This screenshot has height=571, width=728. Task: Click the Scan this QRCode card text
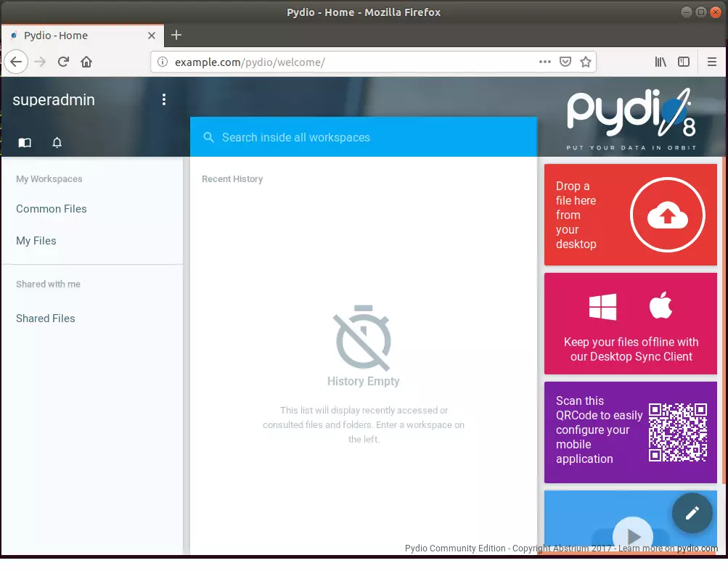pyautogui.click(x=599, y=430)
